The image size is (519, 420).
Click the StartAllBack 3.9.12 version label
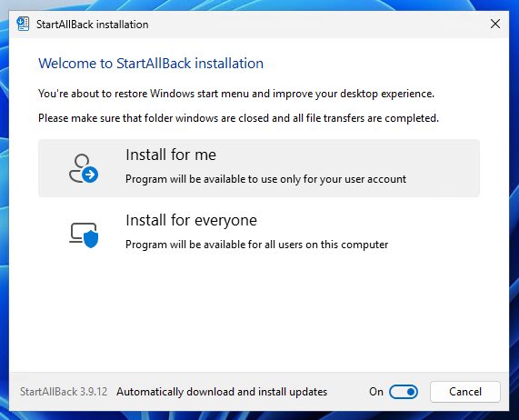(64, 392)
